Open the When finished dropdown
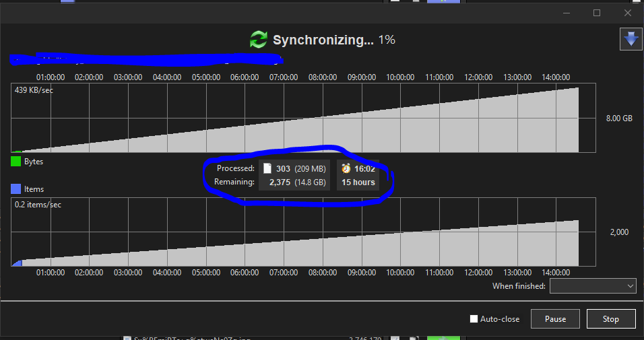The width and height of the screenshot is (644, 340). (x=593, y=286)
